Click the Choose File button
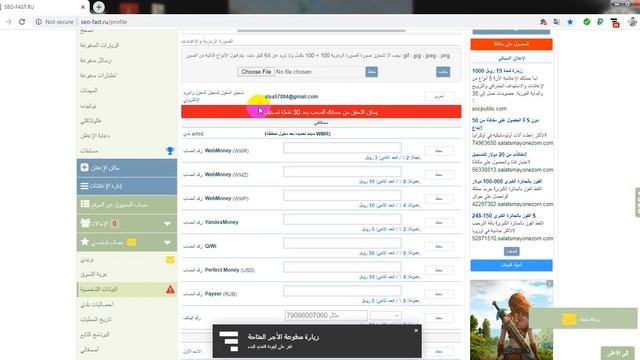This screenshot has width=640, height=360. point(256,72)
